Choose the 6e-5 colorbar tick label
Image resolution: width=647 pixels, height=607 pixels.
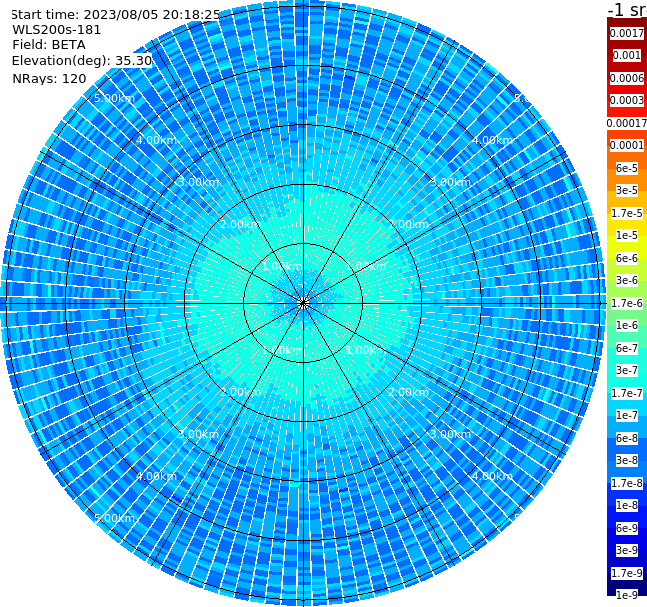click(627, 168)
